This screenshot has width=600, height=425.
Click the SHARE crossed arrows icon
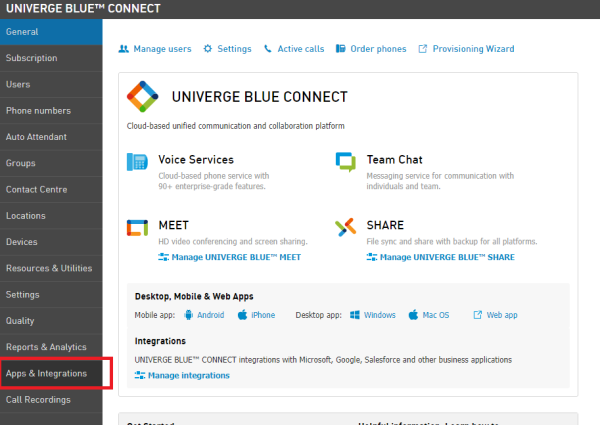pos(346,228)
